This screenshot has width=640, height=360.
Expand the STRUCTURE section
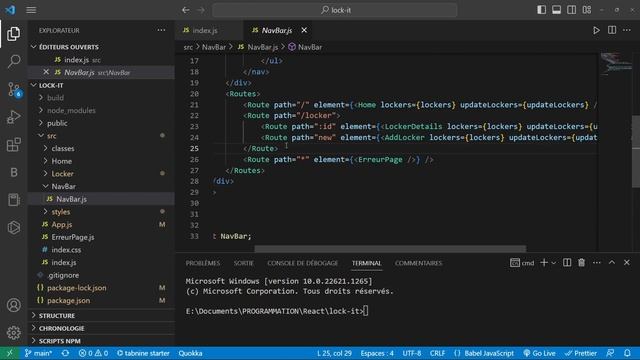point(102,316)
